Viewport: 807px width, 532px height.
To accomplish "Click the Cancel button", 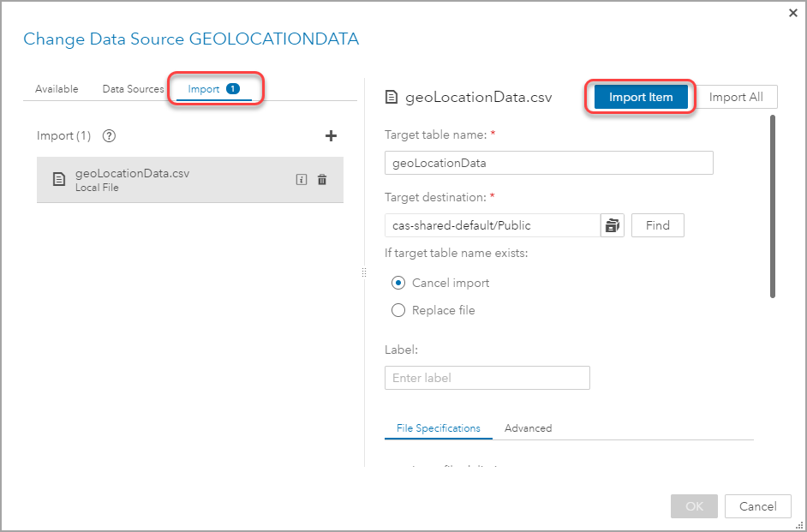I will pos(757,506).
